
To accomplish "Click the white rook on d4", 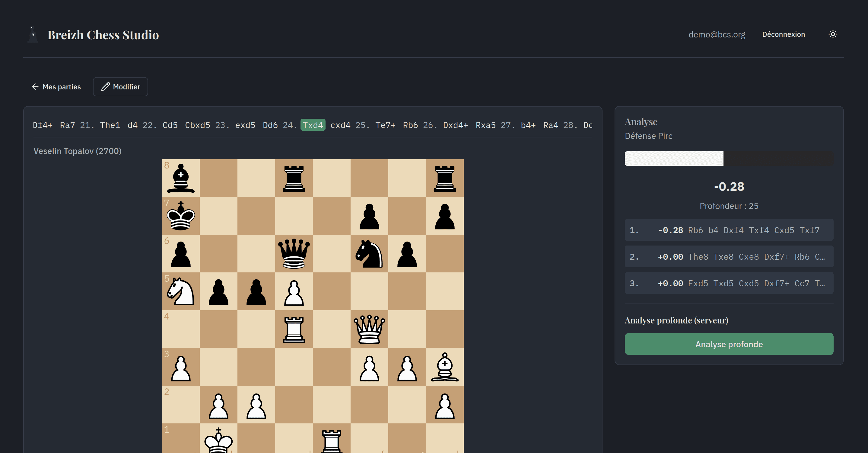I will (294, 329).
